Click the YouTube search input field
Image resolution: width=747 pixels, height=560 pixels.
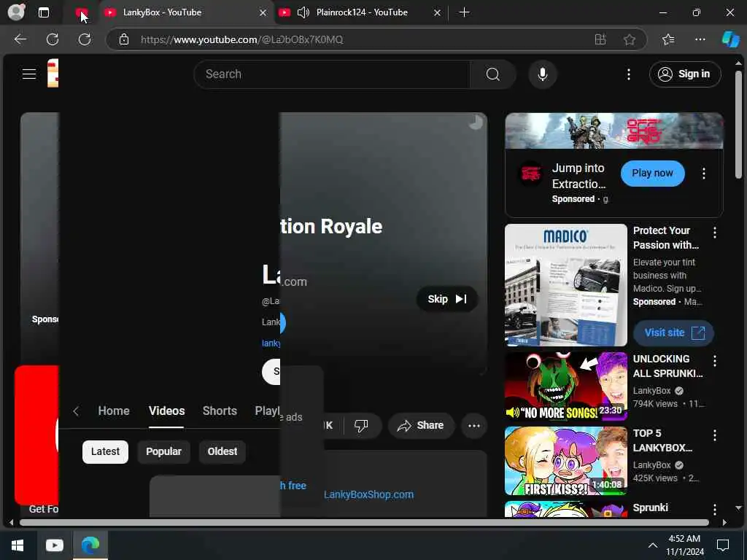[332, 74]
